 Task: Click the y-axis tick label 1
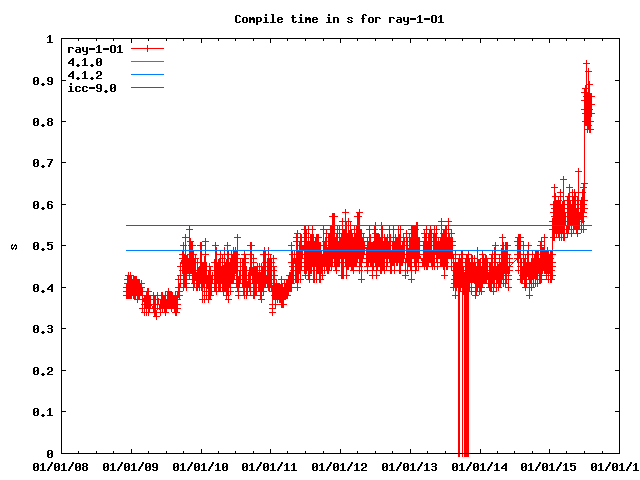[x=50, y=39]
